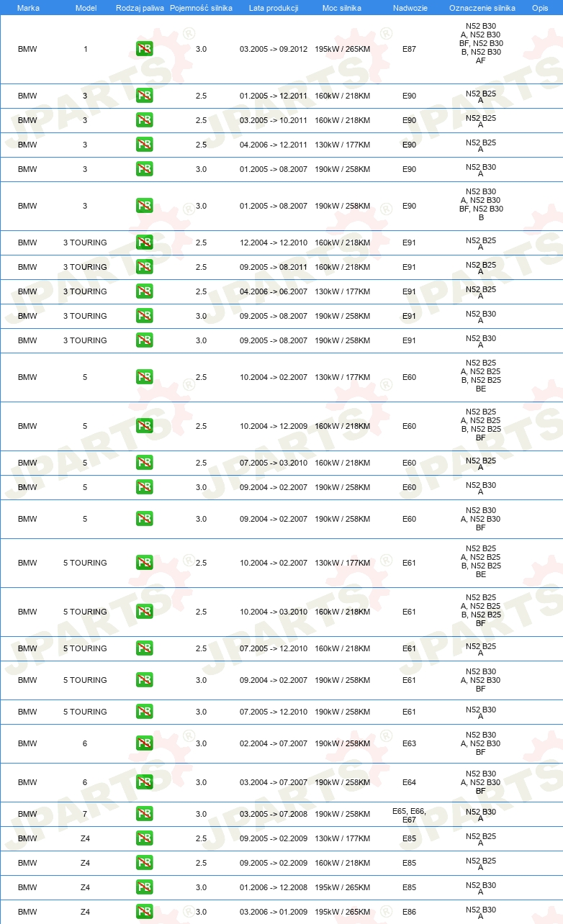
Task: Click the Nadwozie column header
Action: pyautogui.click(x=409, y=8)
